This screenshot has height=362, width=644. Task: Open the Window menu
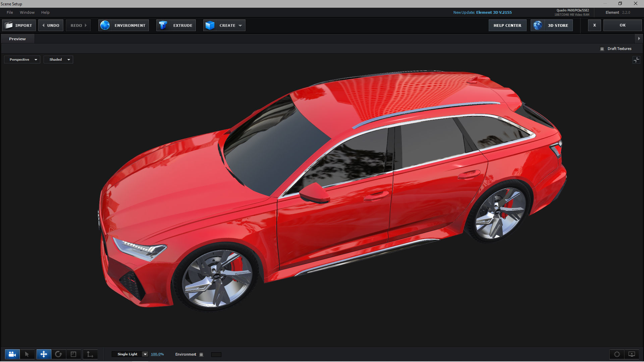(27, 12)
